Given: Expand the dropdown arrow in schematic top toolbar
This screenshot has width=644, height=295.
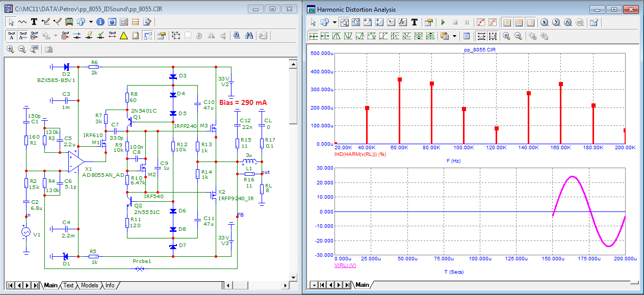Looking at the screenshot, I should pyautogui.click(x=91, y=22).
